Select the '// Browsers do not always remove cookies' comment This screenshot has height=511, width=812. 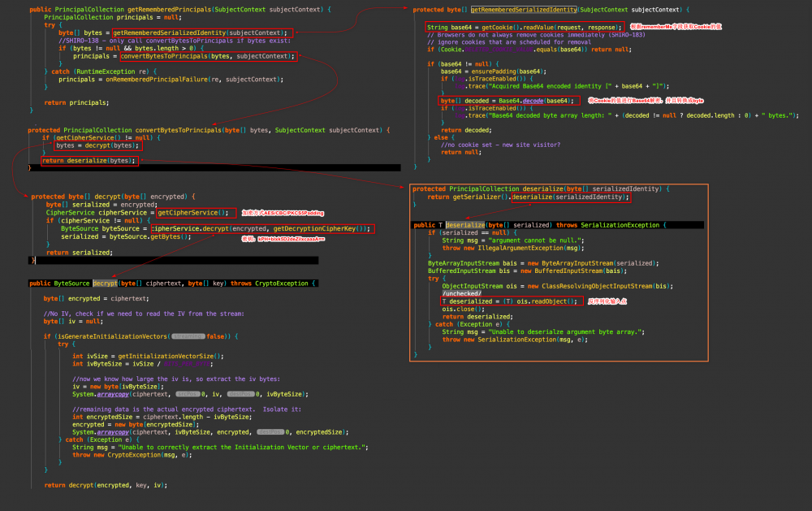tap(536, 35)
